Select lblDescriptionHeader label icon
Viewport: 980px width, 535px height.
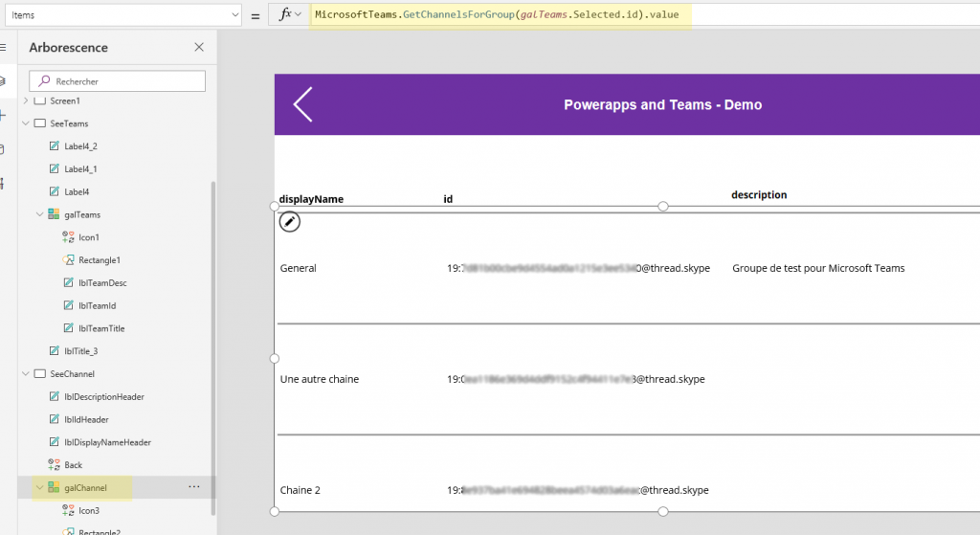point(55,397)
